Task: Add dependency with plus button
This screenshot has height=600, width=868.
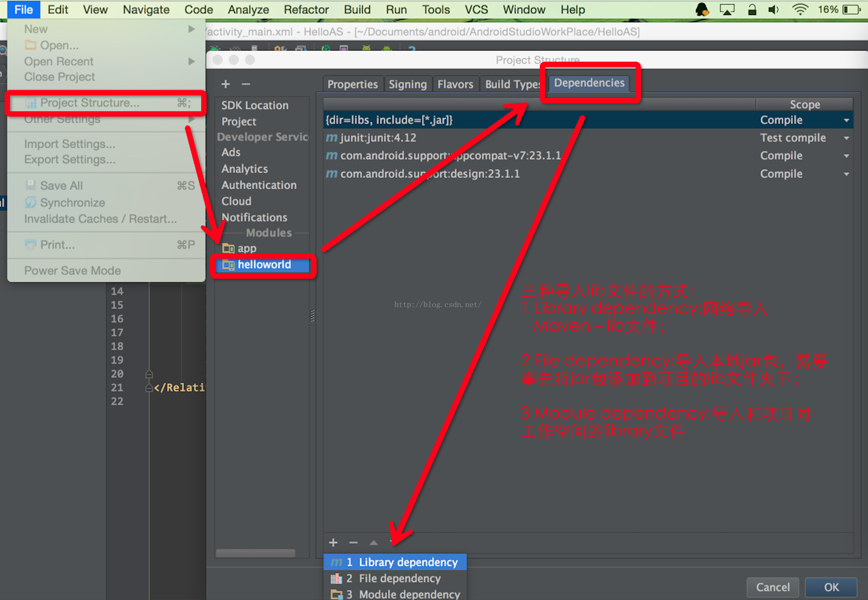Action: point(333,542)
